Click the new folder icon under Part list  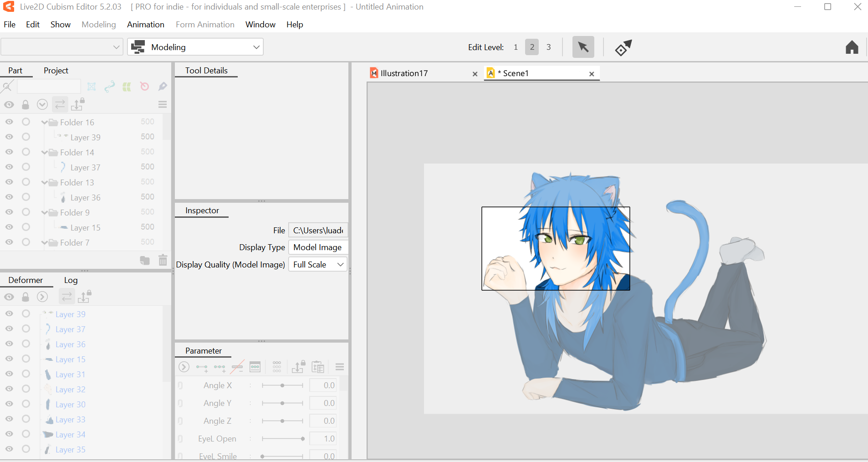[x=145, y=260]
